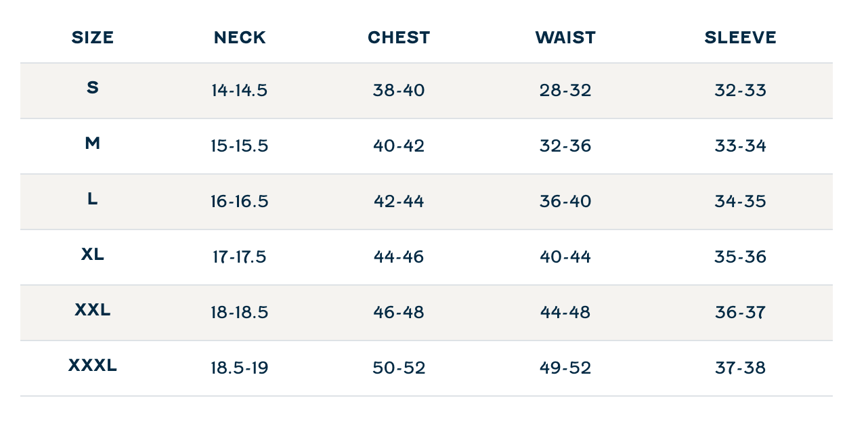Click neck value 18-18.5
This screenshot has width=868, height=440.
[240, 313]
